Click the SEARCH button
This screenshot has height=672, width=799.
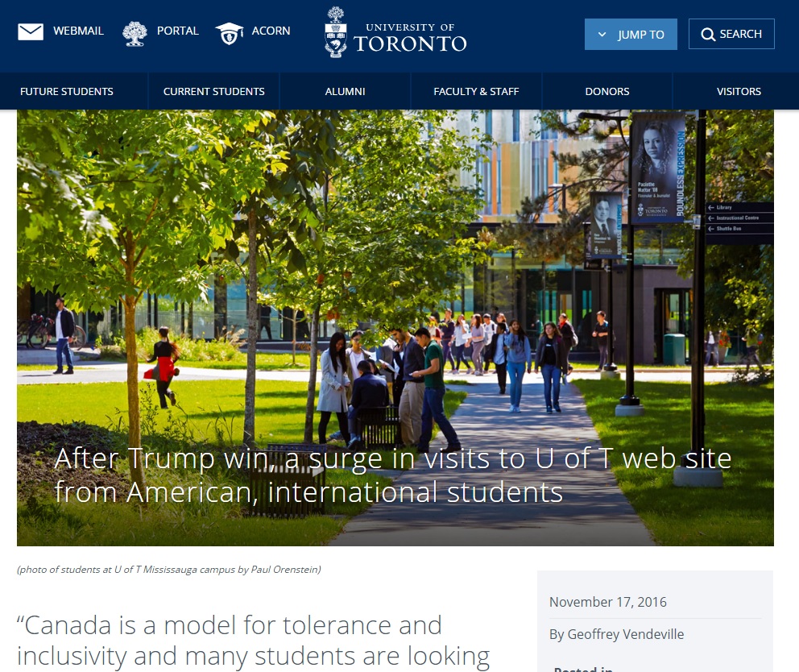[x=731, y=34]
